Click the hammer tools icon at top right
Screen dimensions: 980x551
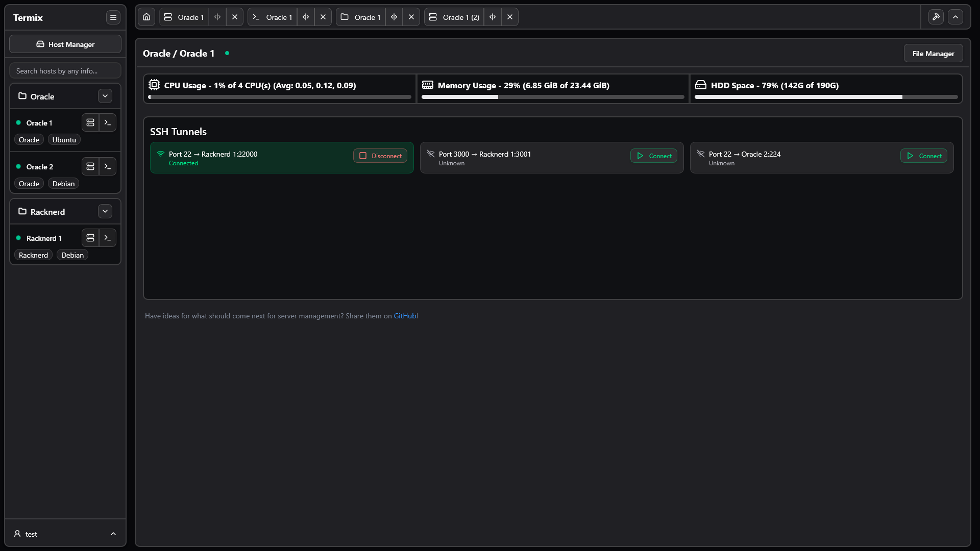coord(936,17)
